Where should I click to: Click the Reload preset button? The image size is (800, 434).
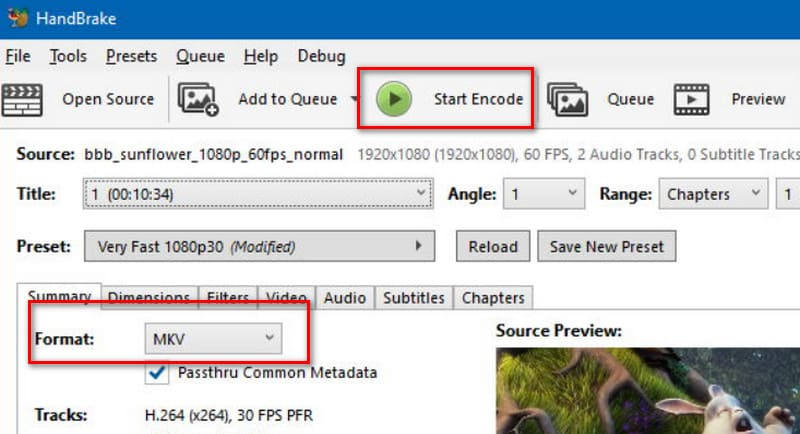click(x=493, y=246)
